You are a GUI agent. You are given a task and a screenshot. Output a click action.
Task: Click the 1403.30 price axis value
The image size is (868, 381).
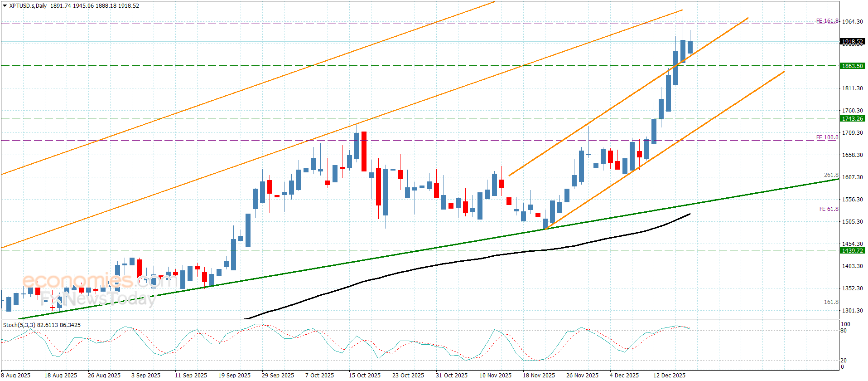coord(852,266)
